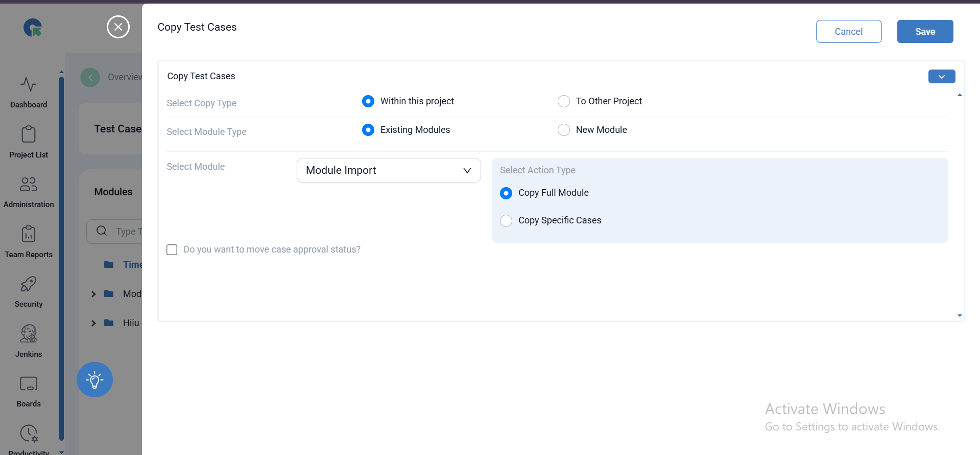The height and width of the screenshot is (455, 980).
Task: Open Team Reports sidebar icon
Action: [29, 235]
